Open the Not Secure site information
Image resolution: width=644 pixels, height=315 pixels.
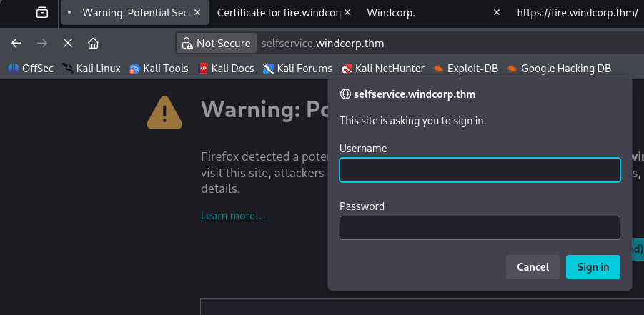[217, 44]
